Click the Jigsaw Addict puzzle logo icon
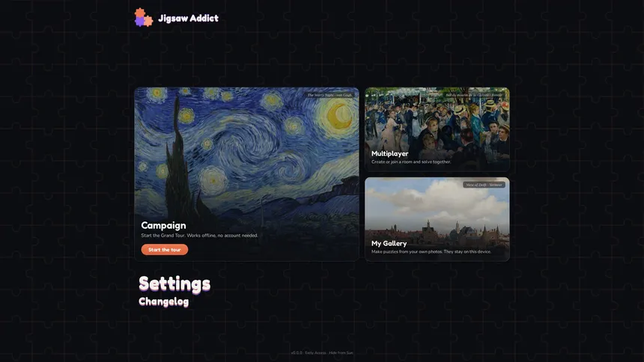 (143, 18)
